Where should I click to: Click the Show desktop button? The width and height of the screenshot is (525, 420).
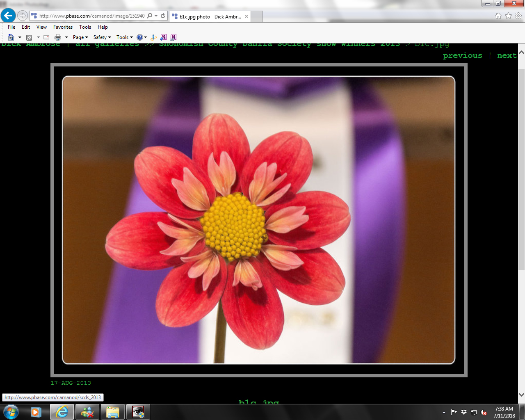pos(522,412)
